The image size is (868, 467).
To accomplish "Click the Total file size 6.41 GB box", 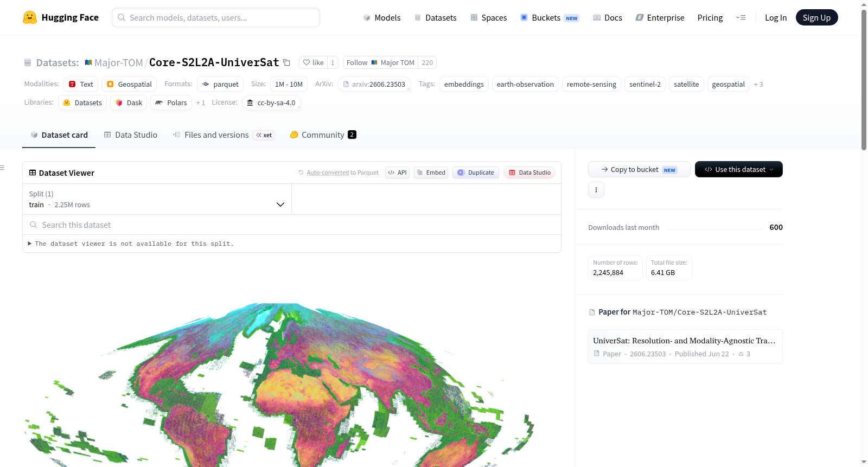I will tap(669, 268).
